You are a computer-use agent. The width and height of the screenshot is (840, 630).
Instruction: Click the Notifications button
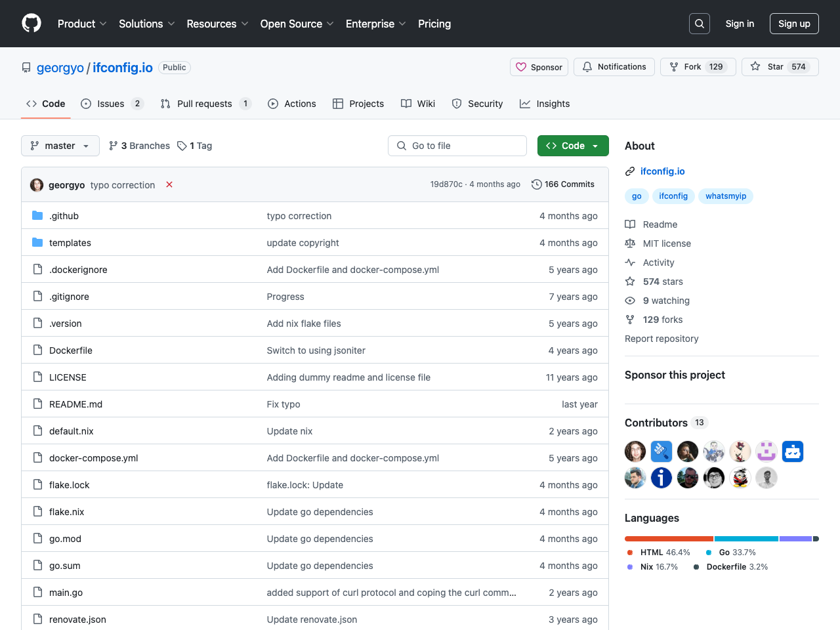[614, 67]
